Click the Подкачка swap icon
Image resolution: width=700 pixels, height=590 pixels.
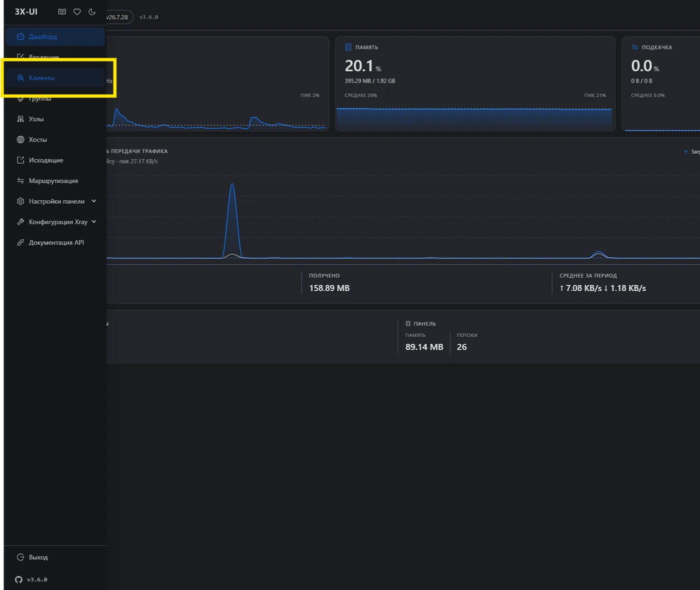[x=634, y=47]
